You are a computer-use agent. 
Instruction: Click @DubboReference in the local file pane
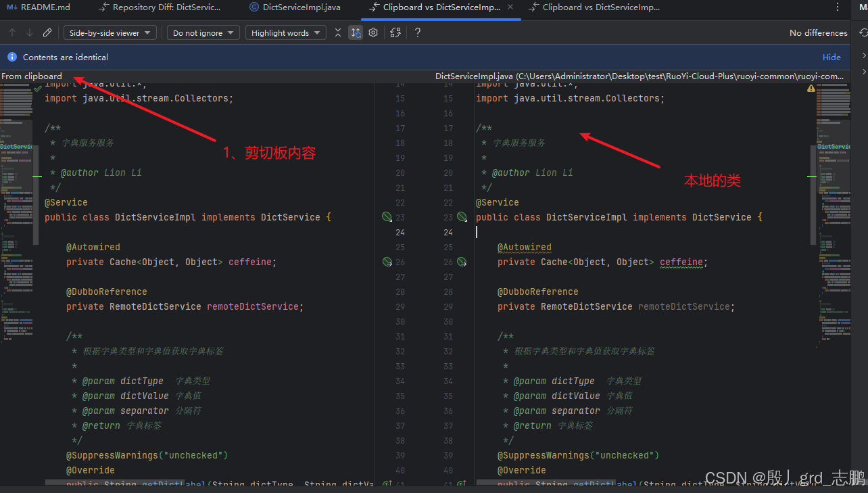[538, 291]
